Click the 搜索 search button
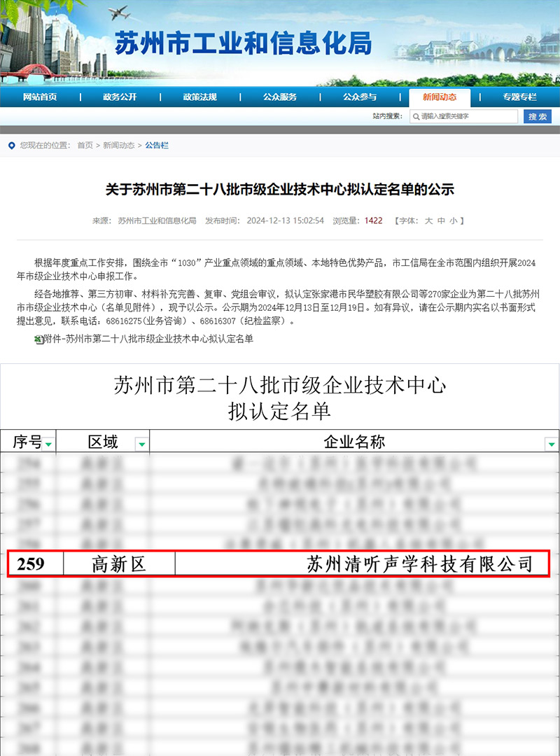The width and height of the screenshot is (560, 756). [538, 117]
